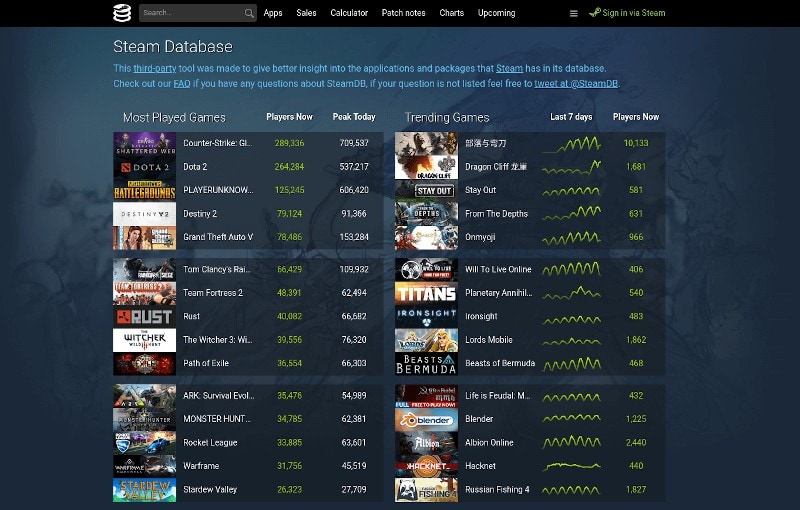Click Most Played Players Now header

coord(289,117)
